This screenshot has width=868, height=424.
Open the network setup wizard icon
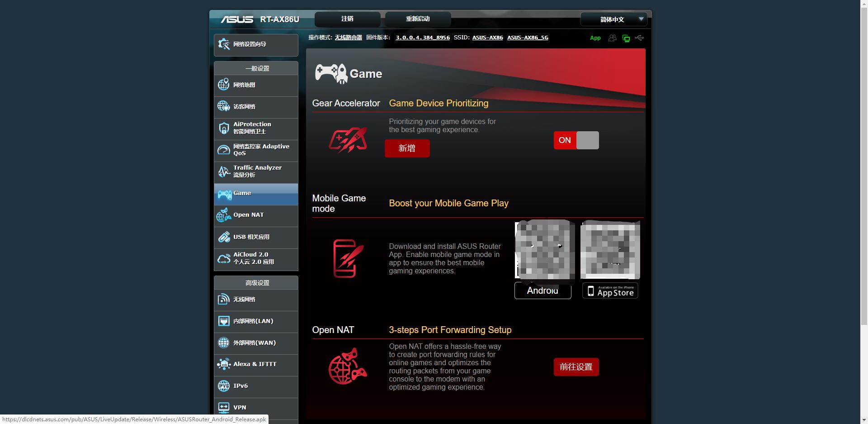click(x=224, y=44)
